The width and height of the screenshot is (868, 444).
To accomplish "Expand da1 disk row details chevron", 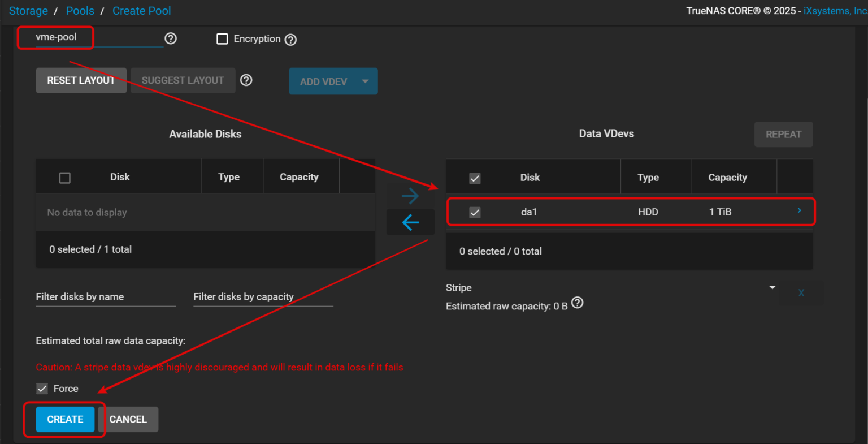I will coord(799,210).
